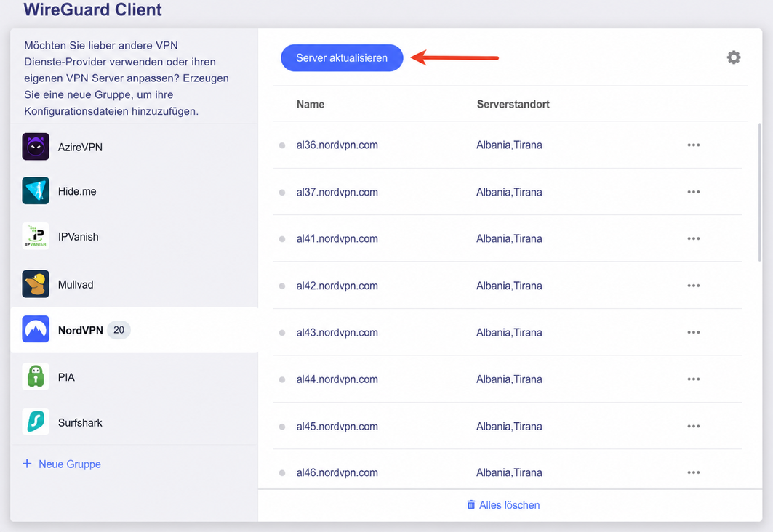773x532 pixels.
Task: Click the status dot of al41.nordvpn.com
Action: click(282, 239)
